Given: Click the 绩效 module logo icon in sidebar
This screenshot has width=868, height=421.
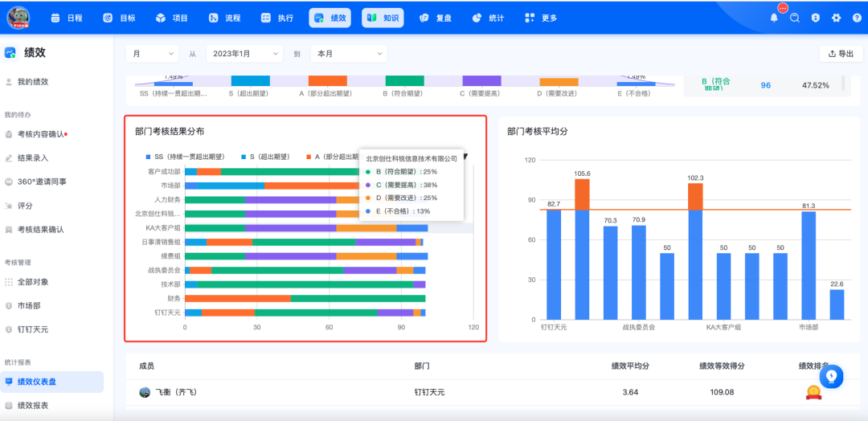Looking at the screenshot, I should point(10,52).
